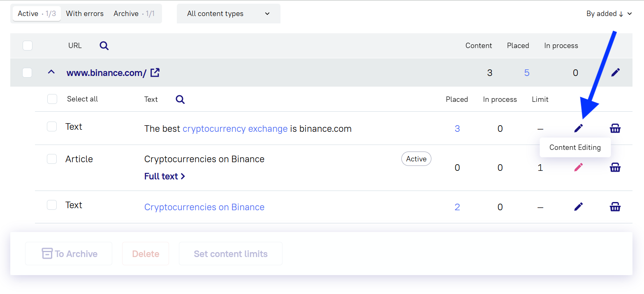644x294 pixels.
Task: Click the Limit column header
Action: pyautogui.click(x=540, y=99)
